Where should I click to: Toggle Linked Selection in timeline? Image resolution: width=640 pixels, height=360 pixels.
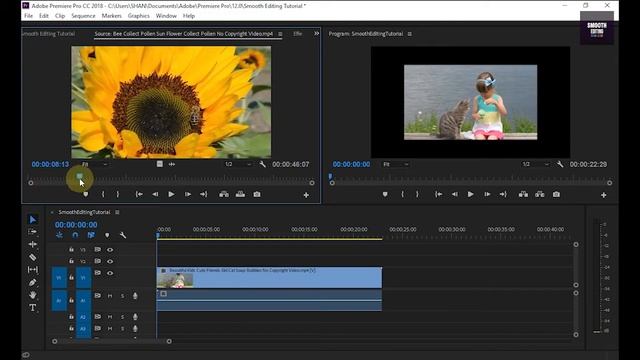point(91,235)
